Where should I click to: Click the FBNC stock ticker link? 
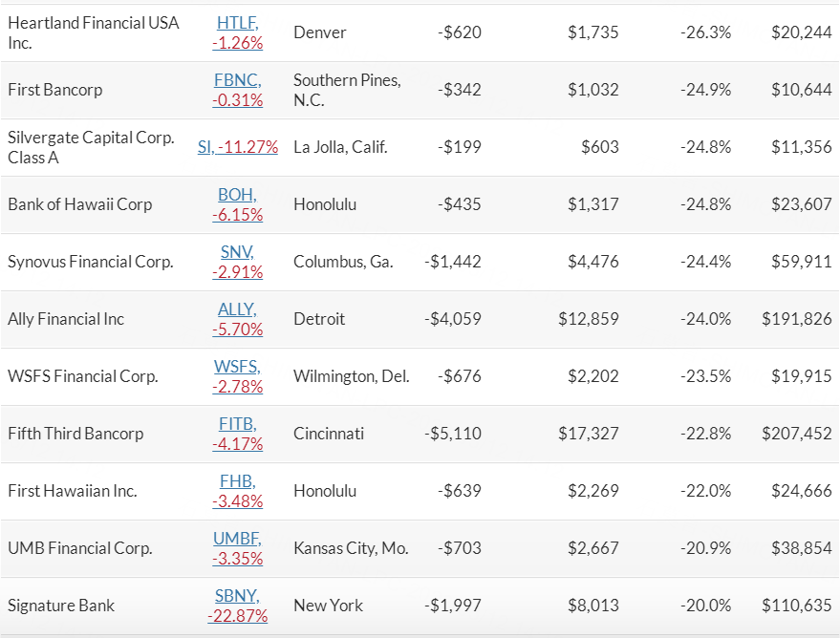pos(237,80)
